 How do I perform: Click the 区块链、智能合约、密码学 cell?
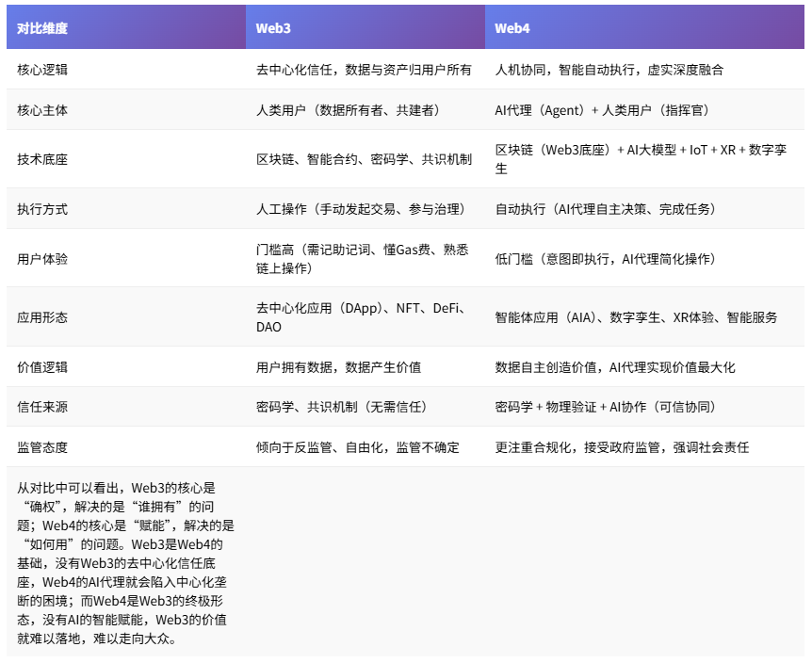click(364, 159)
